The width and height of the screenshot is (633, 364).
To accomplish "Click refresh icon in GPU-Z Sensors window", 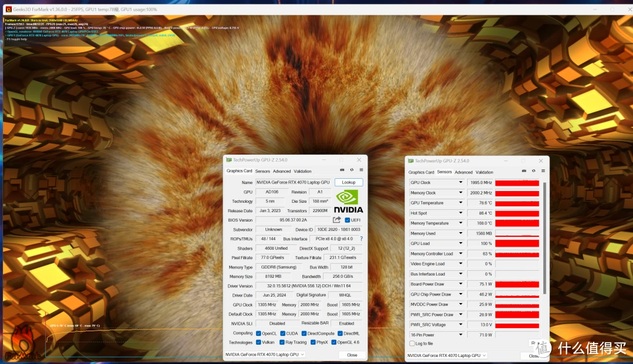I will [534, 171].
